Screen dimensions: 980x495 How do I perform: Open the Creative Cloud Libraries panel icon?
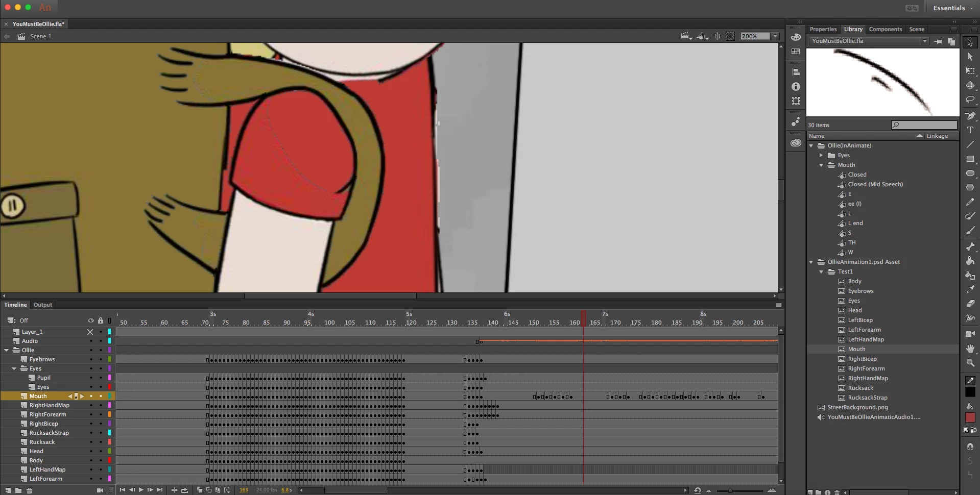(796, 143)
